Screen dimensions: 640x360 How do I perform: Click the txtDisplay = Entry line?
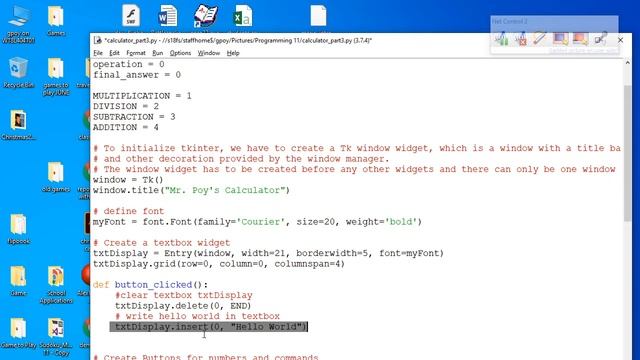click(268, 253)
